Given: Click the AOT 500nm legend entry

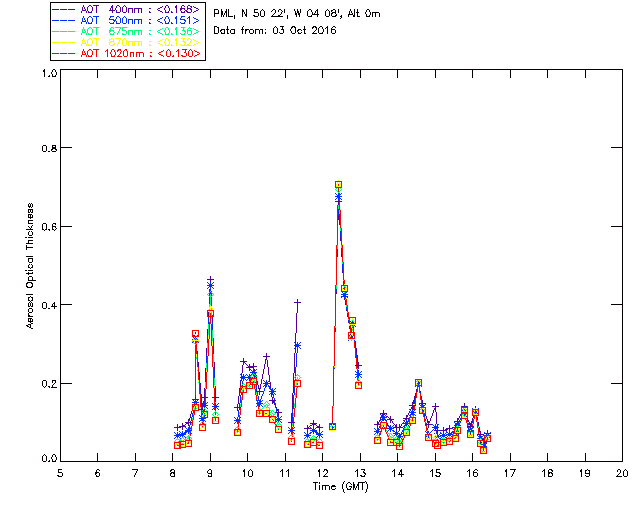Looking at the screenshot, I should tap(127, 20).
